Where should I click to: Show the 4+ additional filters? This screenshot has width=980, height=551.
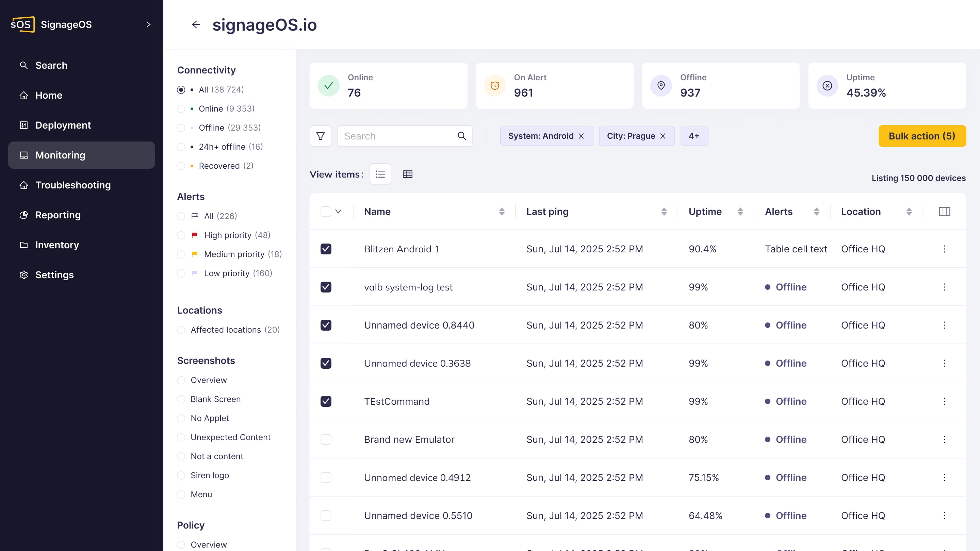click(x=694, y=136)
